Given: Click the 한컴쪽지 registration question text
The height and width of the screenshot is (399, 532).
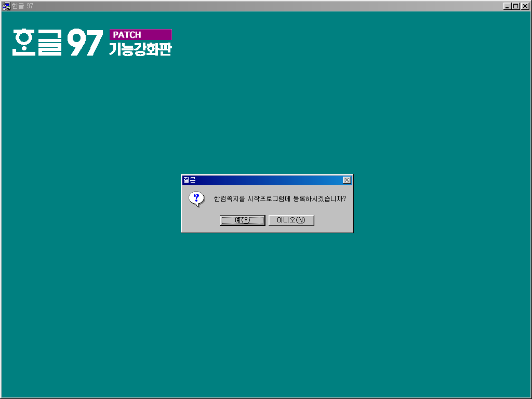Looking at the screenshot, I should [280, 199].
